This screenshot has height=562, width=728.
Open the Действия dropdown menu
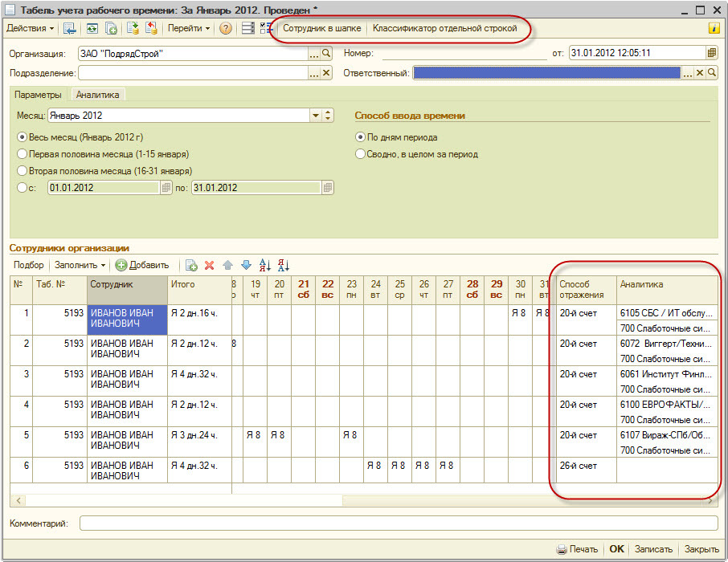[31, 28]
